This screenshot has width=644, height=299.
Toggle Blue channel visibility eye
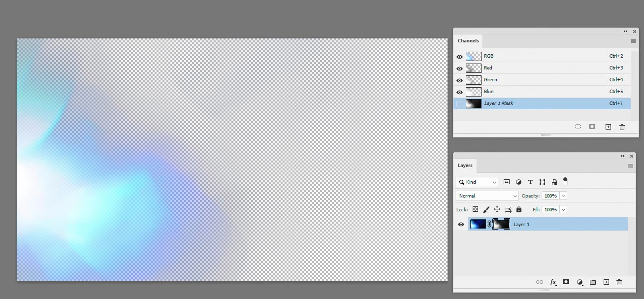coord(460,92)
